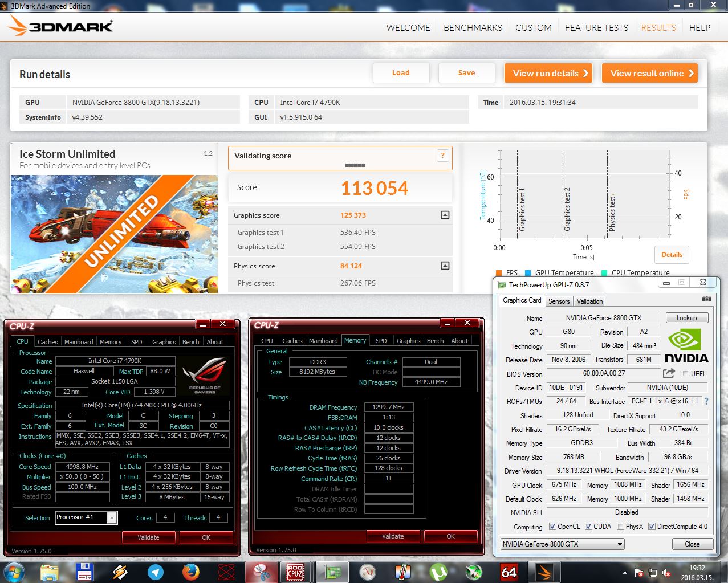
Task: Click the Close button in GPU-Z
Action: (692, 544)
